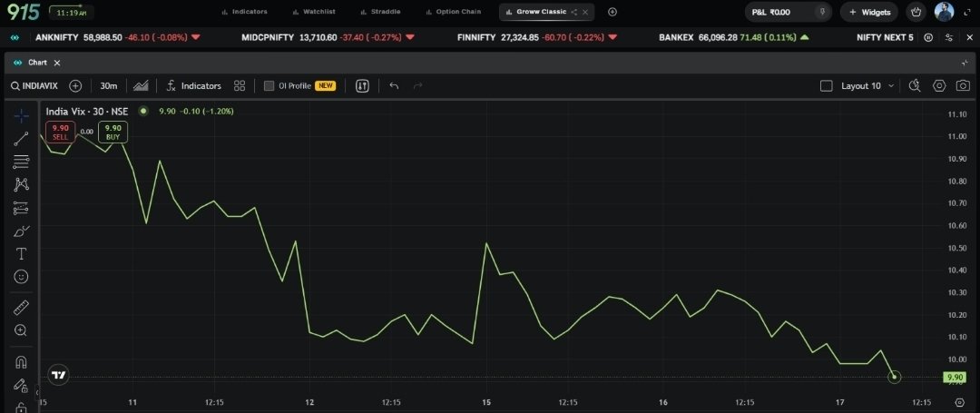Select the Text annotation tool

coord(21,253)
